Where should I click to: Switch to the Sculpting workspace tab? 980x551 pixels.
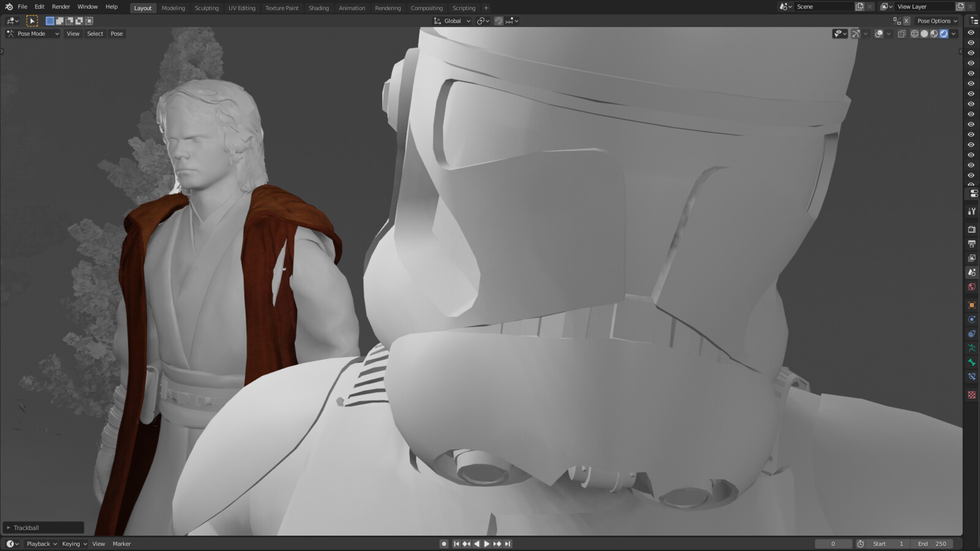pyautogui.click(x=206, y=8)
